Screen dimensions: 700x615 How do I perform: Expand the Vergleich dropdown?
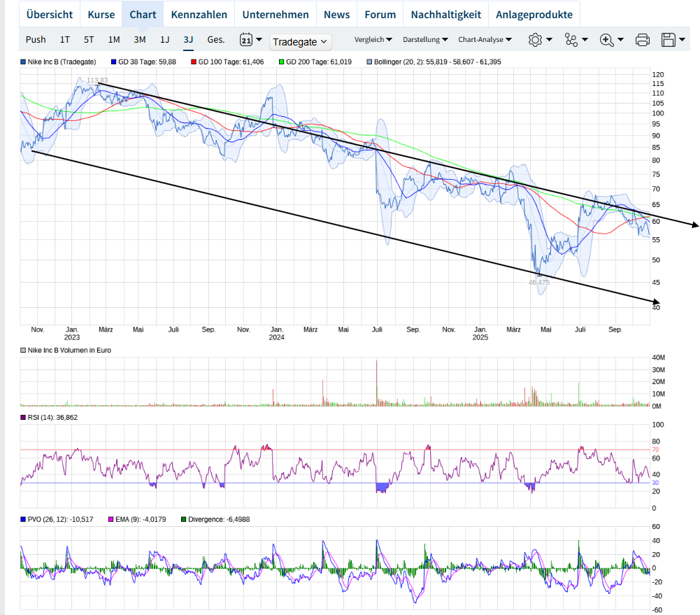click(x=373, y=40)
